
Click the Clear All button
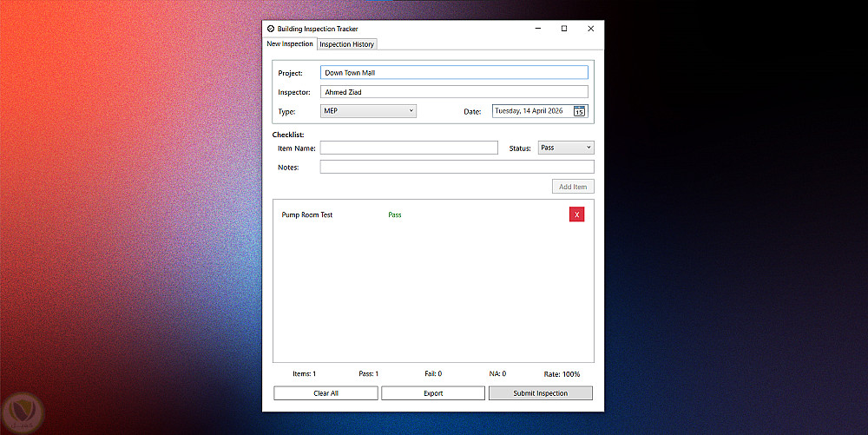point(325,393)
